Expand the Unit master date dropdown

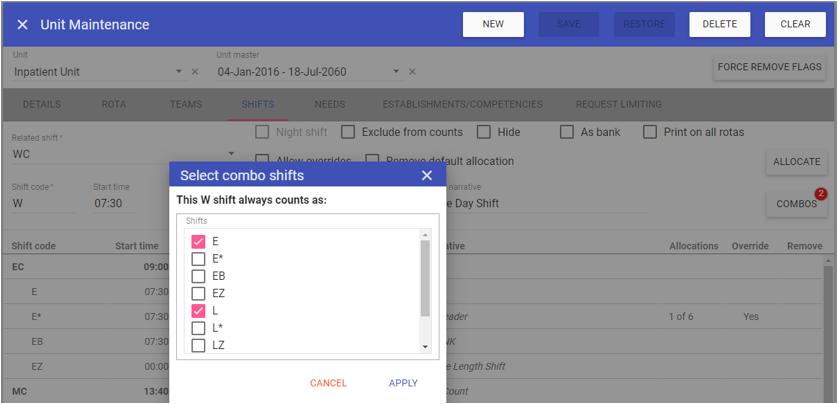point(396,72)
